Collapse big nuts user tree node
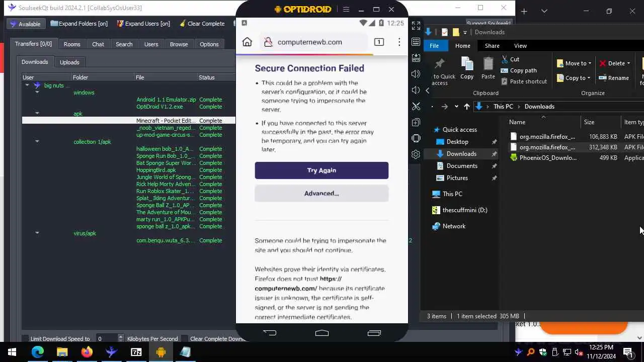644x362 pixels. [27, 85]
